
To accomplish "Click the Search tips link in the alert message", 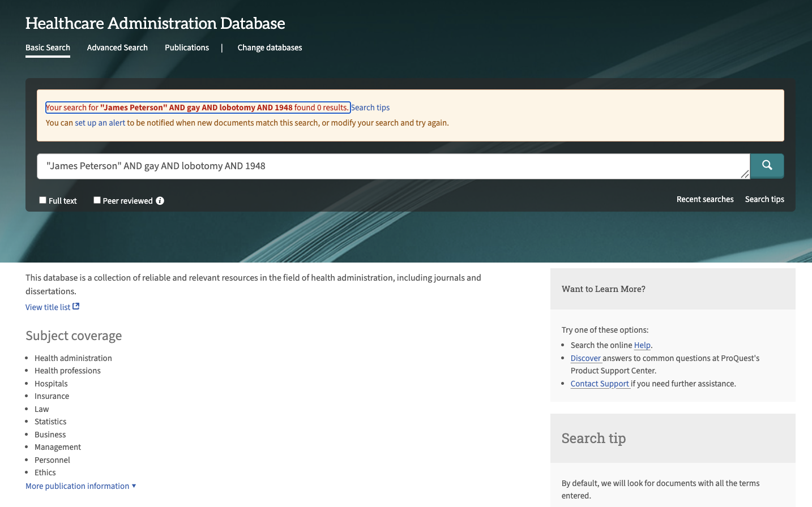I will coord(370,108).
